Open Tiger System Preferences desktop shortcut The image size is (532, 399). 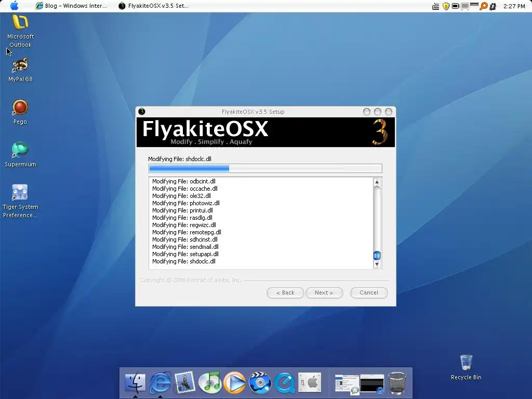(x=20, y=201)
